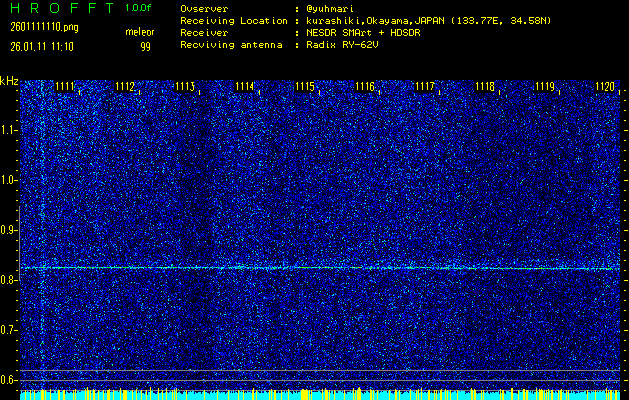Click the 0.7 frequency axis label
This screenshot has width=629, height=400.
pyautogui.click(x=9, y=330)
